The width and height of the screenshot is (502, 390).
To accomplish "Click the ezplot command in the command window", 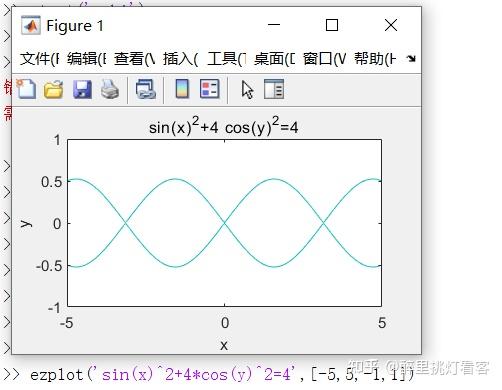I will tap(221, 375).
